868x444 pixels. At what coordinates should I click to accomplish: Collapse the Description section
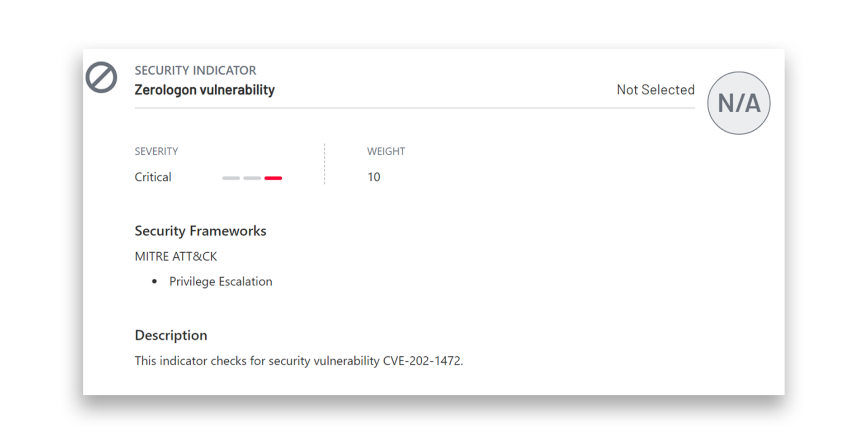tap(170, 335)
